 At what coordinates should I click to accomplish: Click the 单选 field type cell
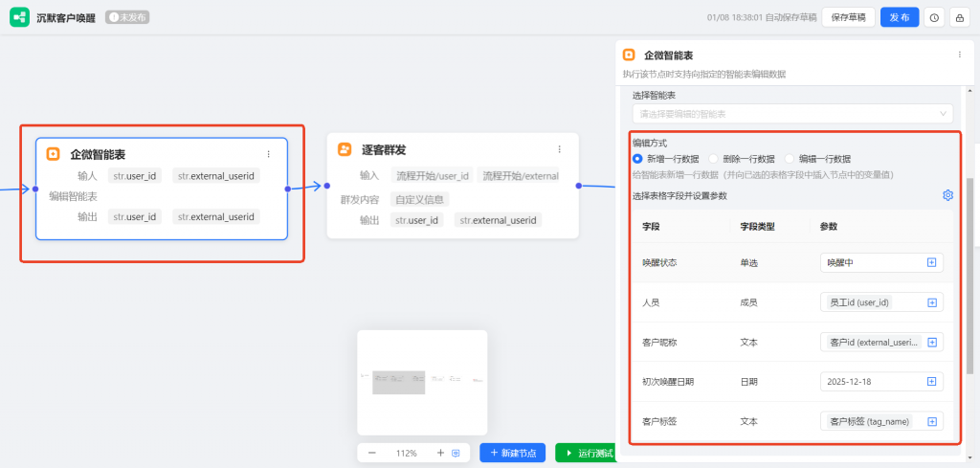coord(748,263)
